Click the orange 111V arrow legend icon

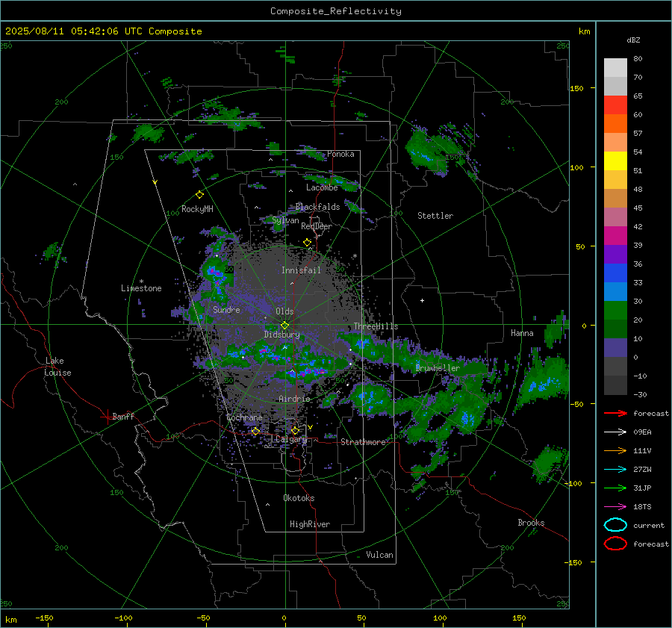615,450
